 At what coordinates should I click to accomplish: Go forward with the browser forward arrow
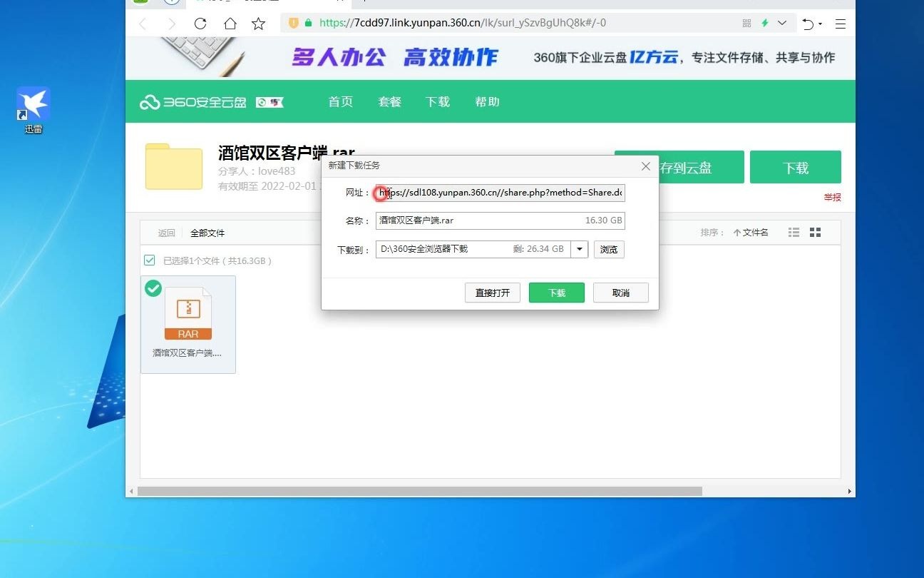click(171, 24)
